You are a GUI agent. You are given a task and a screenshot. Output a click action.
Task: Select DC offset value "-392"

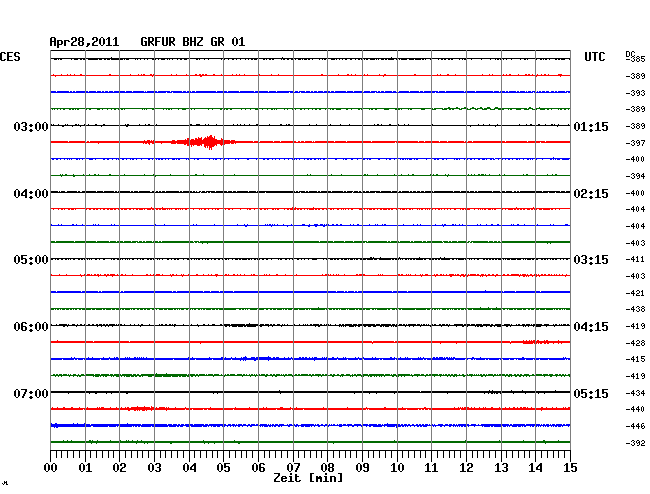pos(635,443)
